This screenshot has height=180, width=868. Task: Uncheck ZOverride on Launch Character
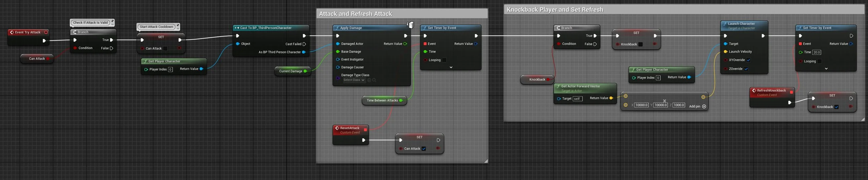746,69
